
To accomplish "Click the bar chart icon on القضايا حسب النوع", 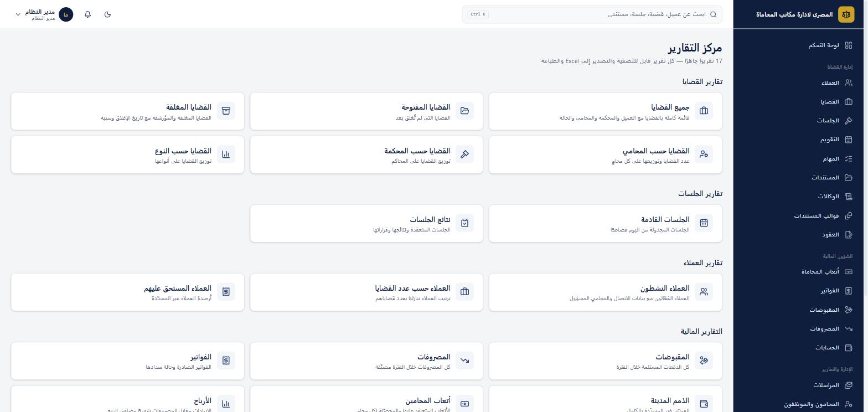I will [226, 154].
